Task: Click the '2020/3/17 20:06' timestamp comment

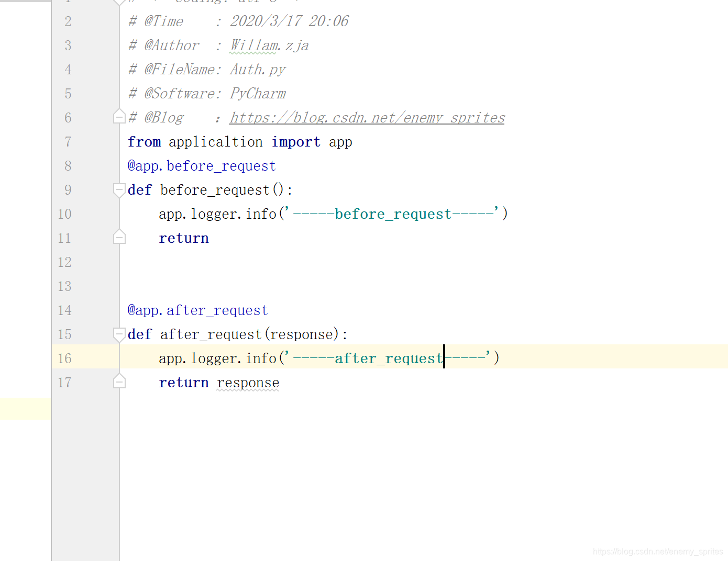Action: (289, 21)
